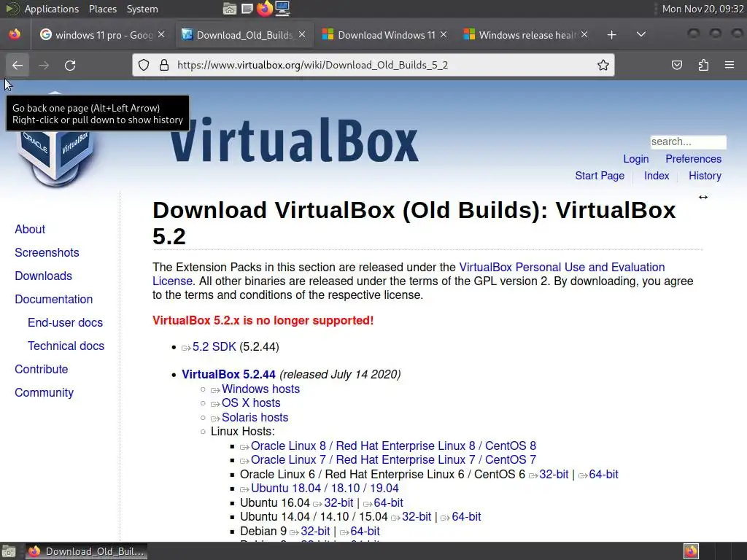This screenshot has height=560, width=747.
Task: Close the Download_Old_Builds tab
Action: point(302,35)
